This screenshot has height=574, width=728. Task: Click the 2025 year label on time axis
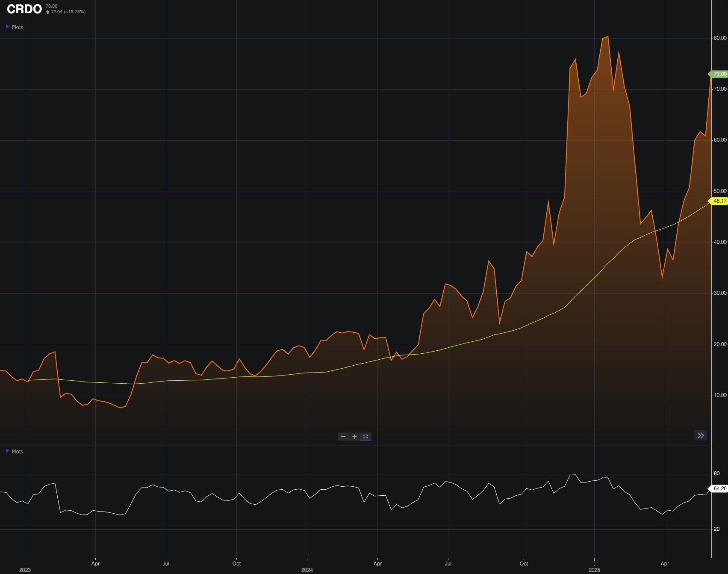pyautogui.click(x=595, y=569)
